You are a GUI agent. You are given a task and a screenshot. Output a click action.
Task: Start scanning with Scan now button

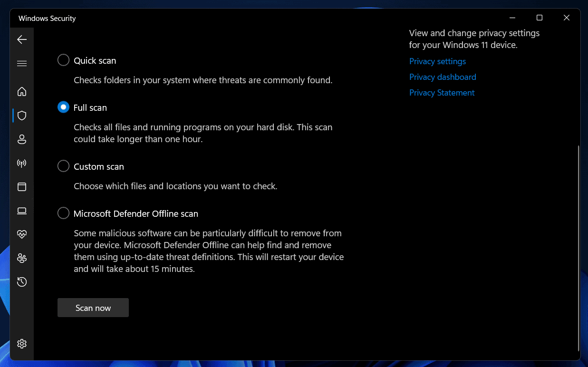coord(93,308)
